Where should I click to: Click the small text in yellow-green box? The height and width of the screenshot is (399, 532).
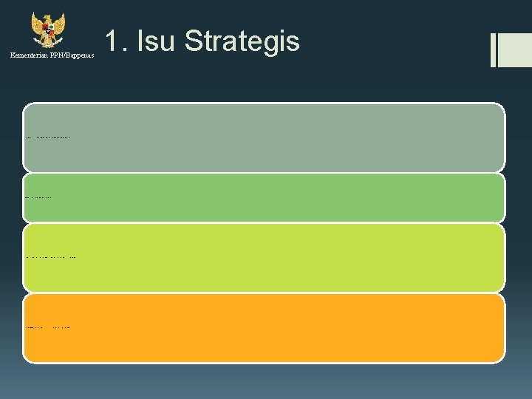pos(51,257)
